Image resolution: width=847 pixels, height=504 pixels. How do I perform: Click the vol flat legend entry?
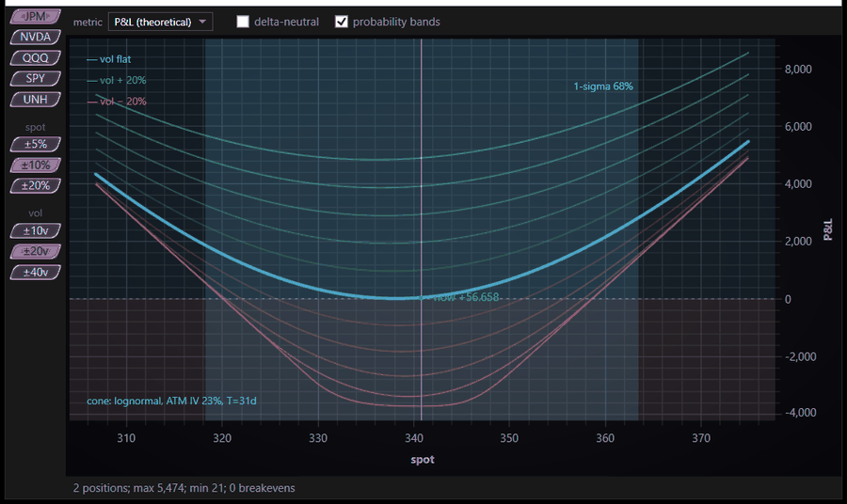(x=108, y=59)
